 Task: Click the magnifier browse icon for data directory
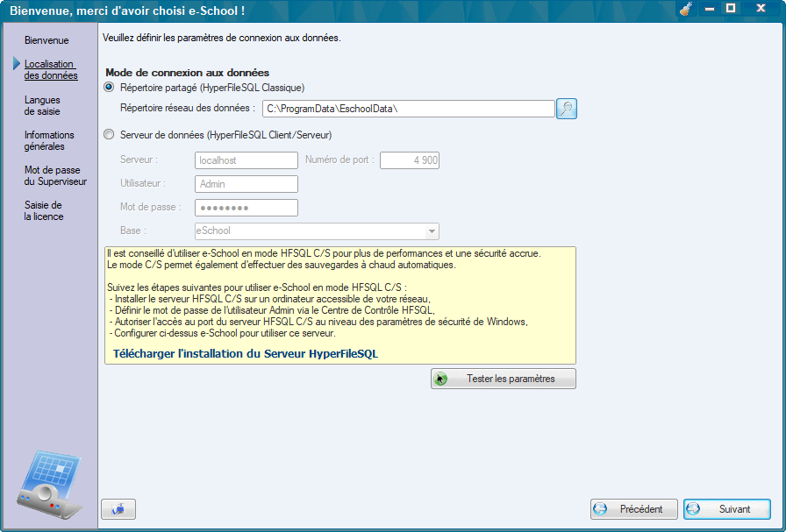(567, 109)
